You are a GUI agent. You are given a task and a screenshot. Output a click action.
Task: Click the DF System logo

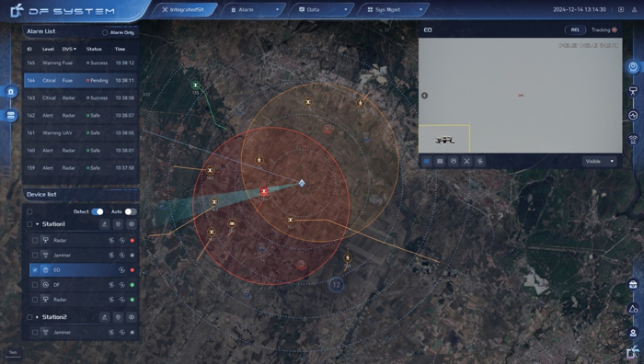[63, 11]
